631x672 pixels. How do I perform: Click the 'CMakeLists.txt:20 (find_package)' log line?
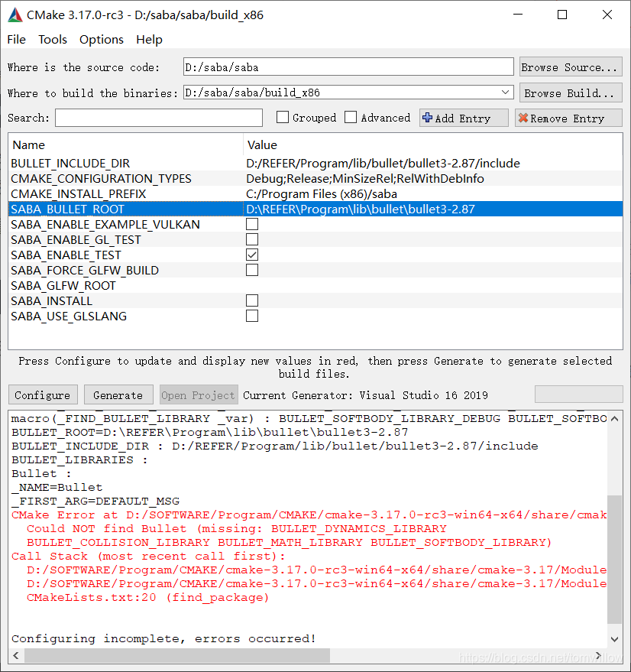tap(147, 597)
